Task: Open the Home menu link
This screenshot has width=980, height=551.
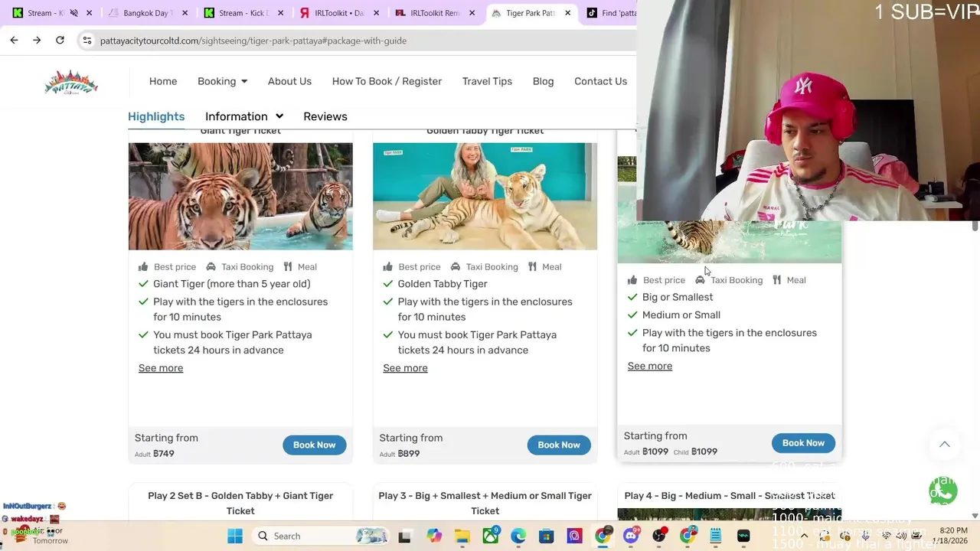Action: [163, 81]
